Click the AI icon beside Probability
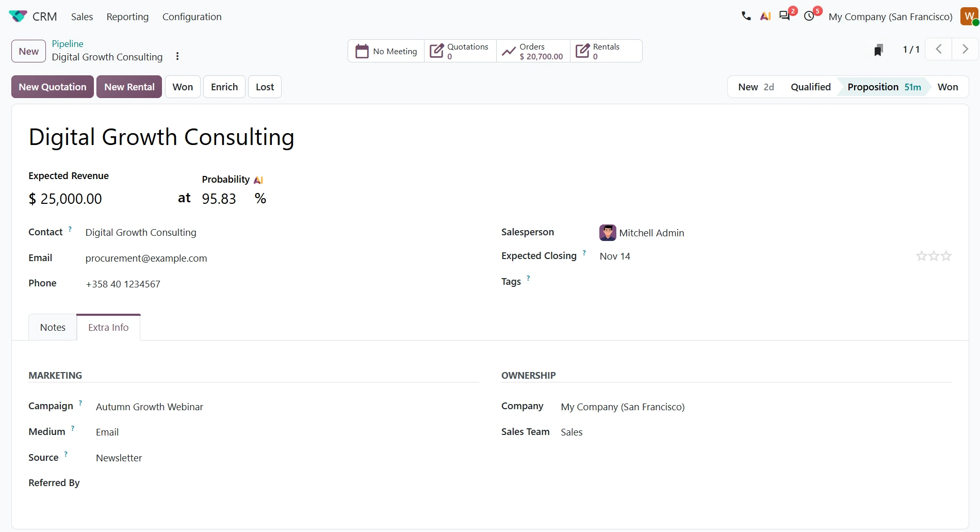This screenshot has width=980, height=532. tap(258, 180)
